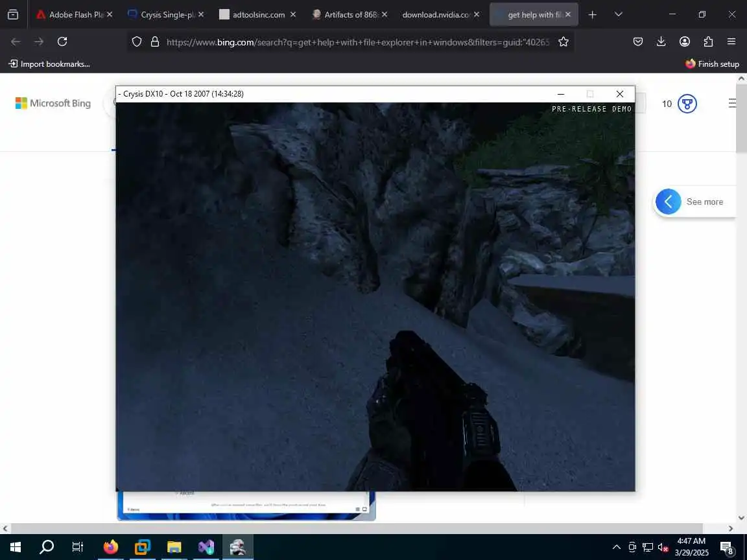The width and height of the screenshot is (747, 560).
Task: Close the Crysis DX10 window
Action: (x=620, y=94)
